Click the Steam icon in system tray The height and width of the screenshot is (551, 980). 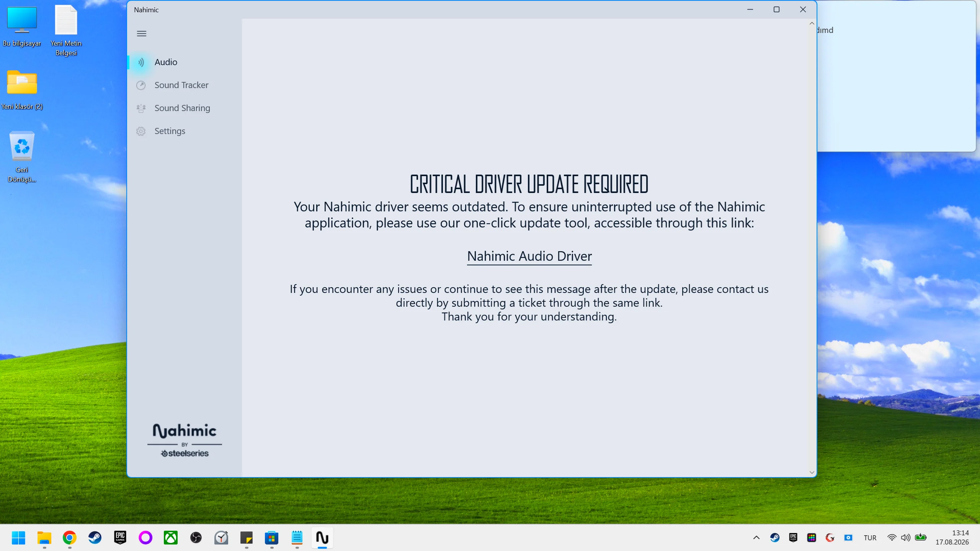[775, 538]
